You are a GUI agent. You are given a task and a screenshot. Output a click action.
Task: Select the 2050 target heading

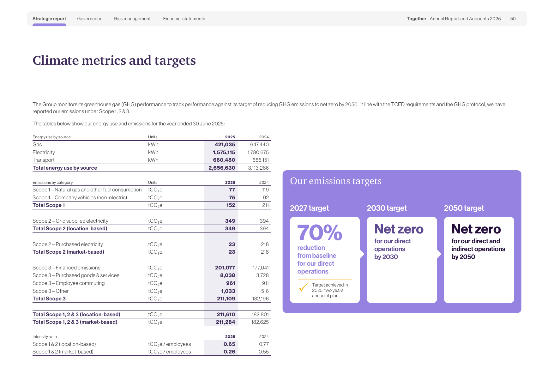[464, 208]
